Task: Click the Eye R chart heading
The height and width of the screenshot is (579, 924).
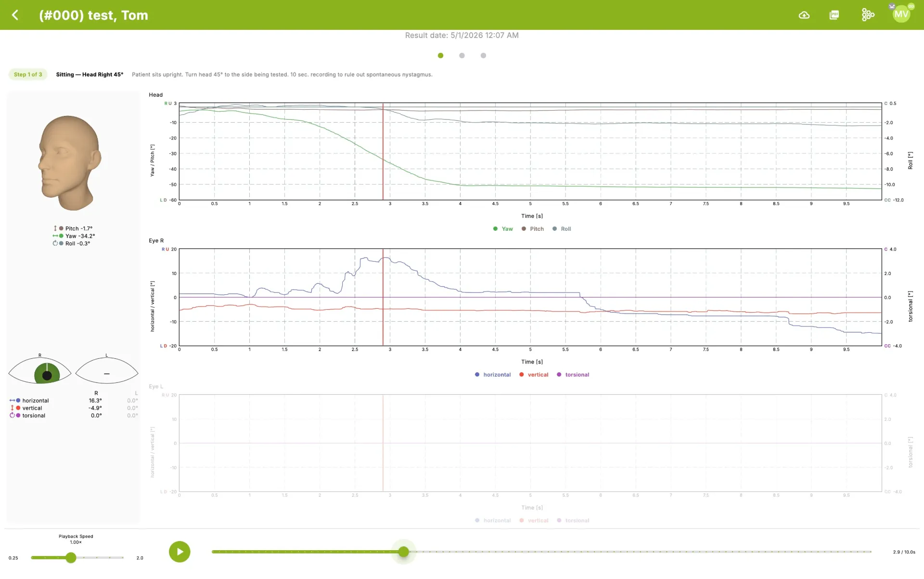Action: pyautogui.click(x=156, y=240)
